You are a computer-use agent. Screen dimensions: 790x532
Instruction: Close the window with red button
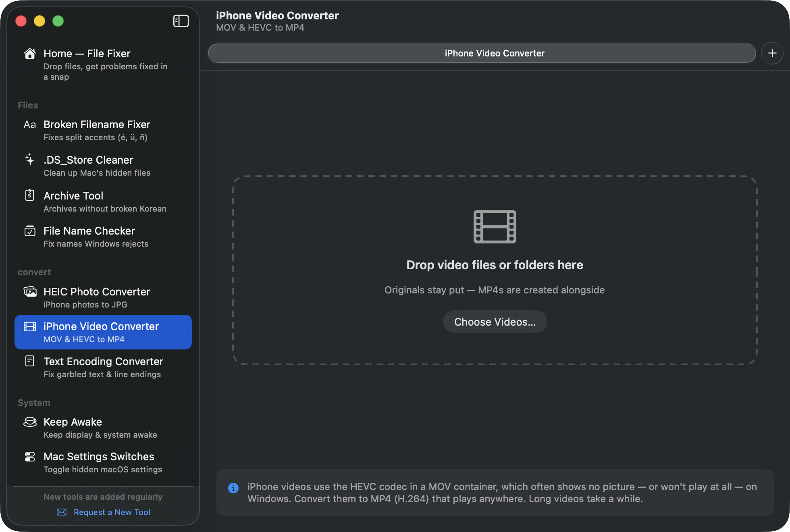(21, 21)
